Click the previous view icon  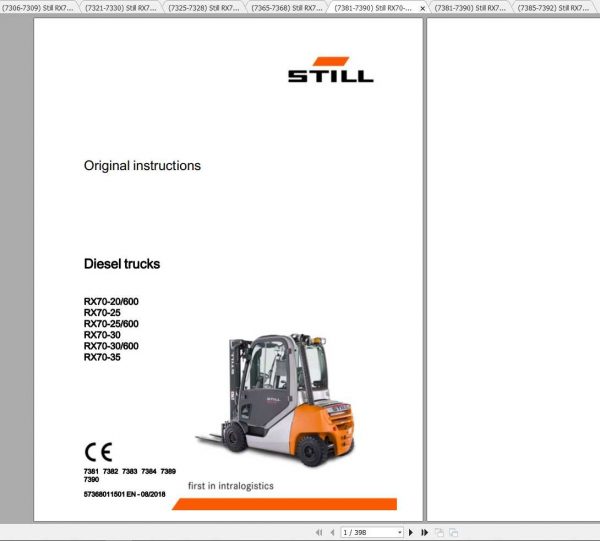(x=439, y=532)
